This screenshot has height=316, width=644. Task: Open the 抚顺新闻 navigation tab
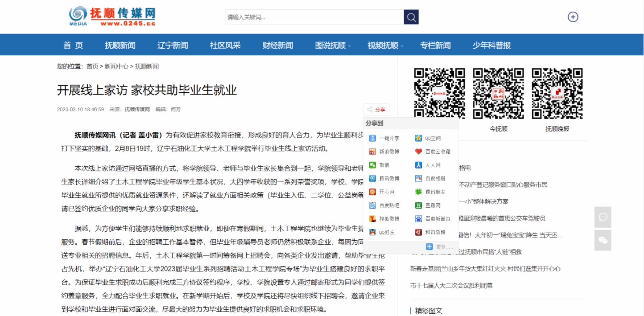(120, 45)
